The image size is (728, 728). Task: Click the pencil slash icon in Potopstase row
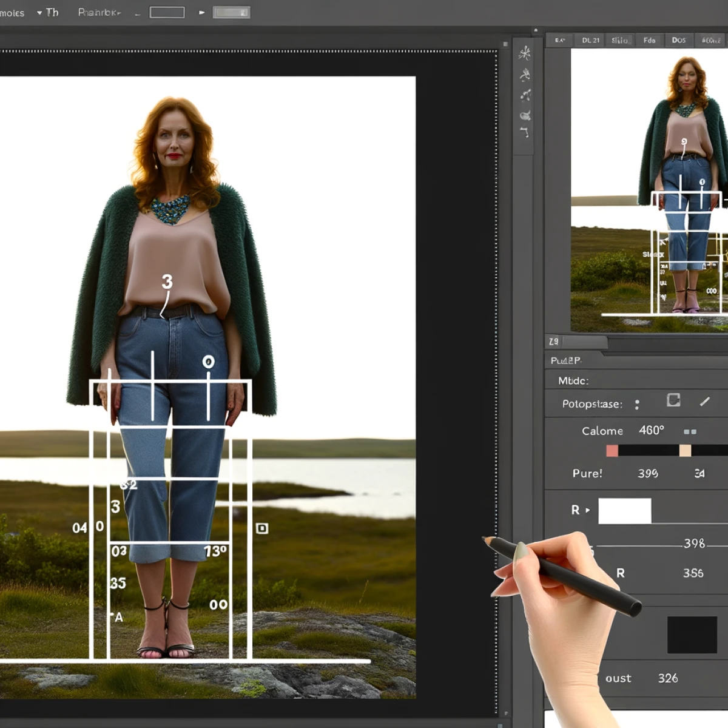[x=705, y=402]
